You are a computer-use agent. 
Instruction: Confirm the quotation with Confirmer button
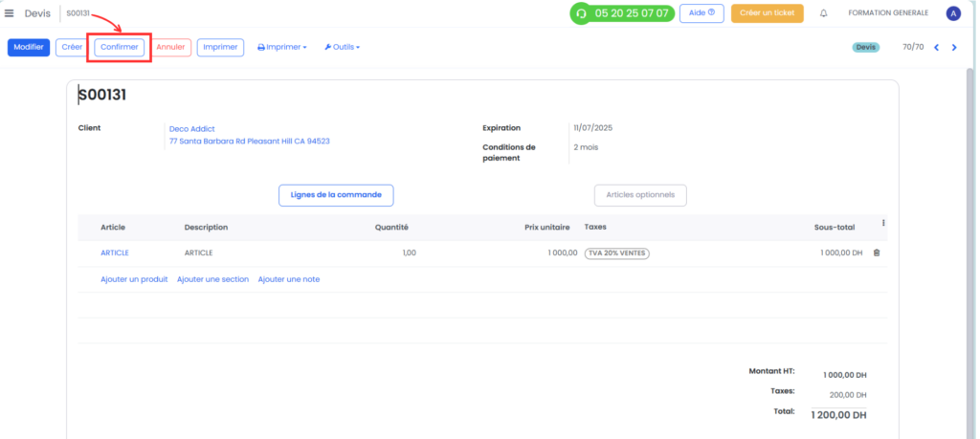pyautogui.click(x=120, y=48)
